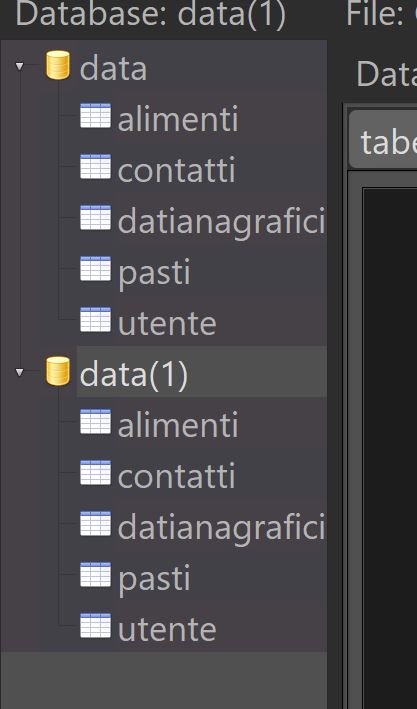Select the data database label
This screenshot has height=709, width=417.
tap(114, 69)
